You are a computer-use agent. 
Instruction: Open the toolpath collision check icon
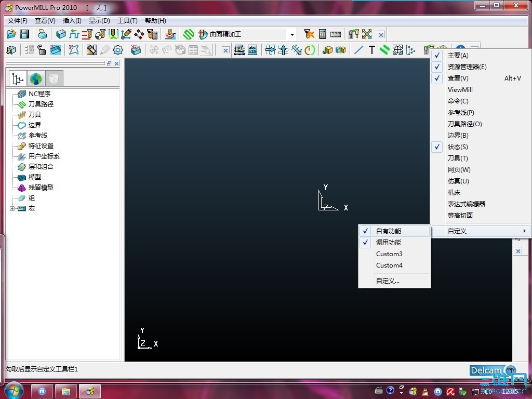[x=309, y=34]
